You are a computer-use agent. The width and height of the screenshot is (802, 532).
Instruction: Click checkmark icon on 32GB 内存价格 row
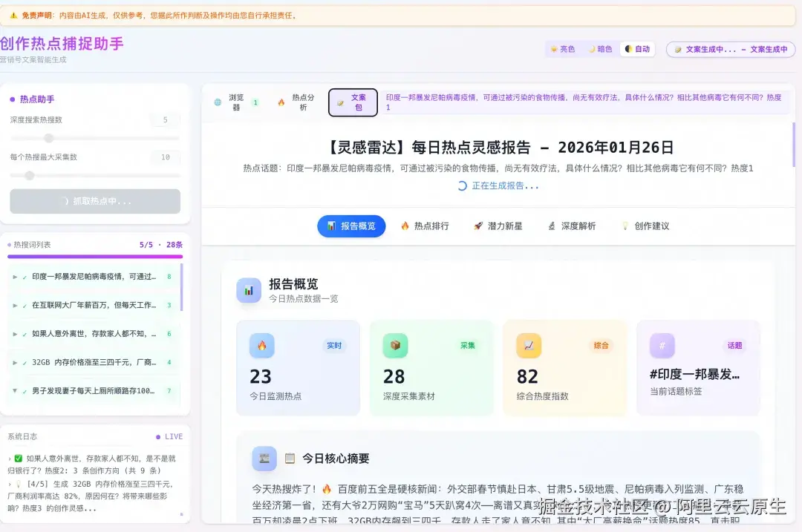(x=25, y=363)
